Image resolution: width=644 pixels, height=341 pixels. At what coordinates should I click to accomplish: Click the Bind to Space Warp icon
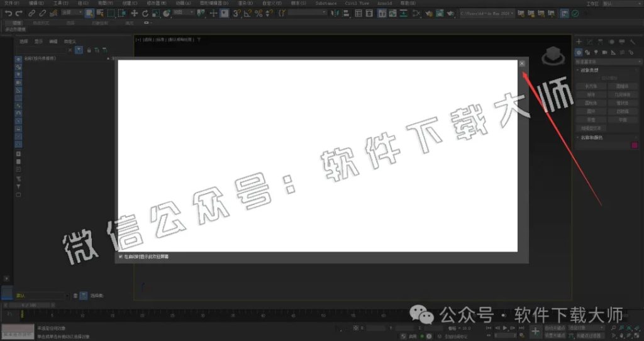[53, 14]
